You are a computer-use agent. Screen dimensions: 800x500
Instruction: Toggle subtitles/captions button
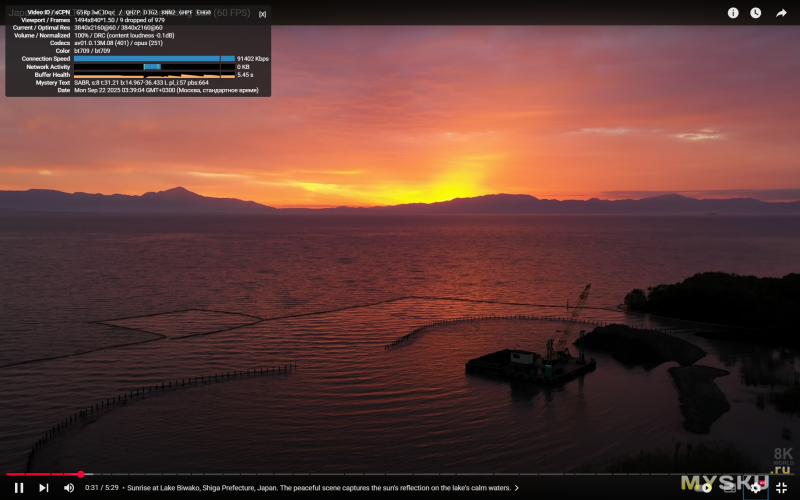[x=730, y=488]
